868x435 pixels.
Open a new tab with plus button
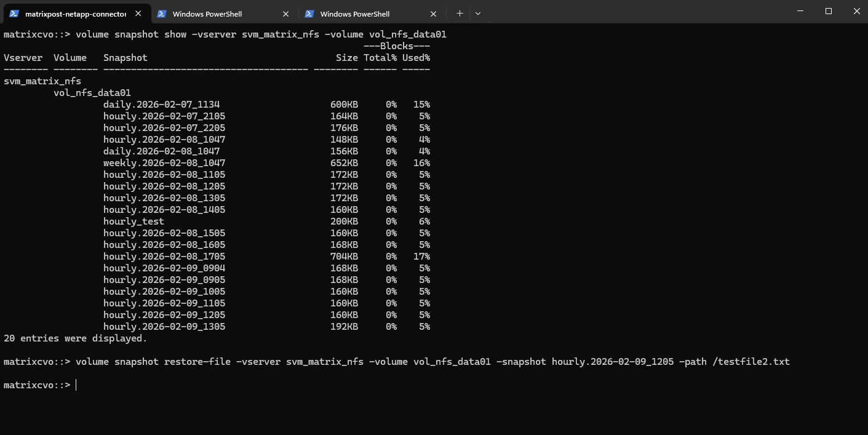tap(460, 14)
